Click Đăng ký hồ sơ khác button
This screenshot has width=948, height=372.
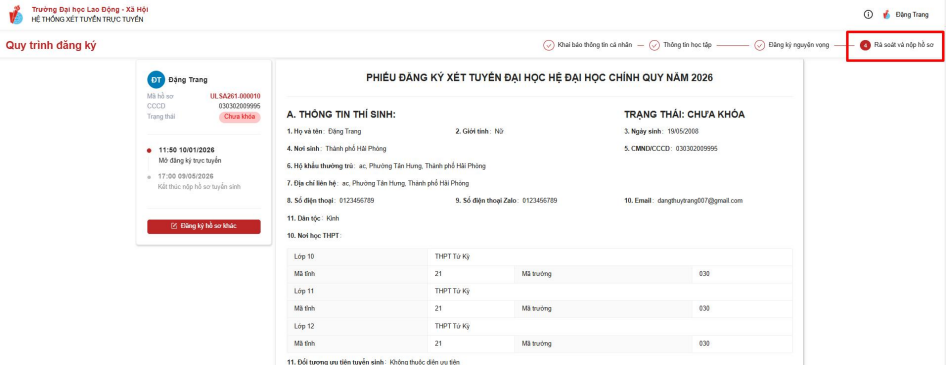tap(204, 226)
